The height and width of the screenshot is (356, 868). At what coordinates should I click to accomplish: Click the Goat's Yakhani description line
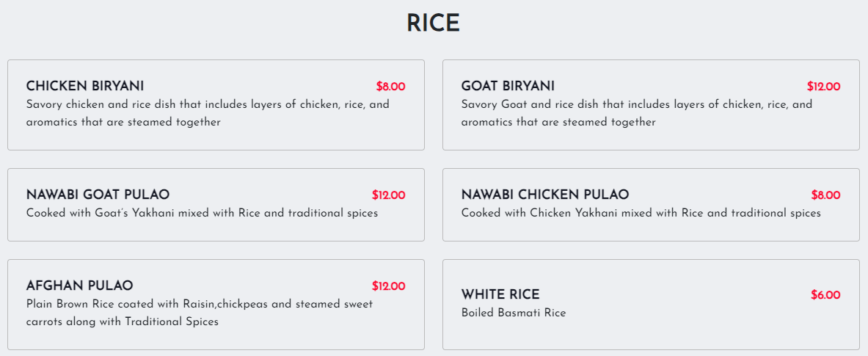coord(202,214)
